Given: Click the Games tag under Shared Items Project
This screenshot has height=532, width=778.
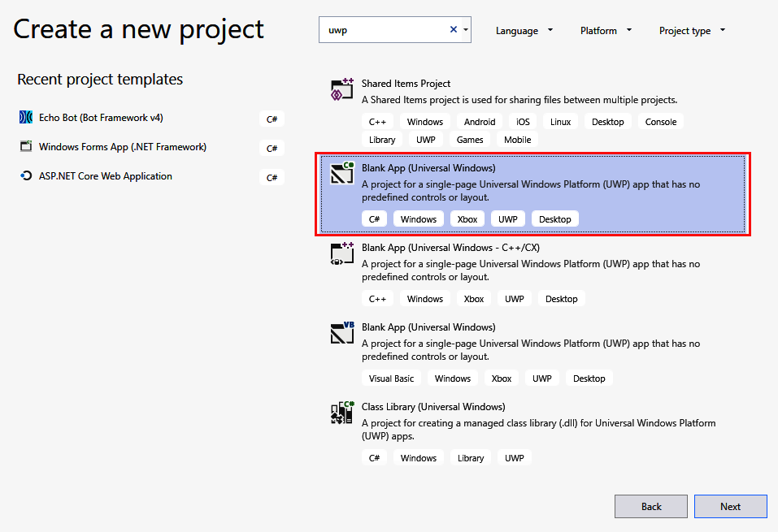Looking at the screenshot, I should (x=469, y=140).
